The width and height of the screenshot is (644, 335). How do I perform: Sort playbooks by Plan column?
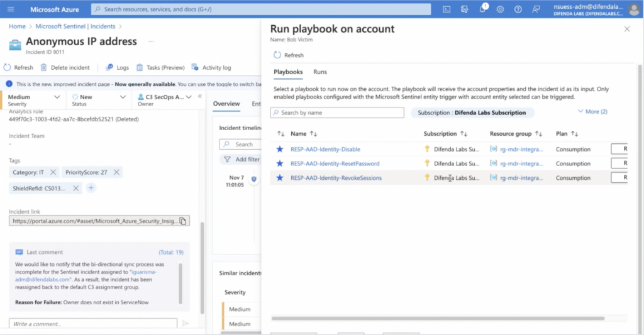567,133
